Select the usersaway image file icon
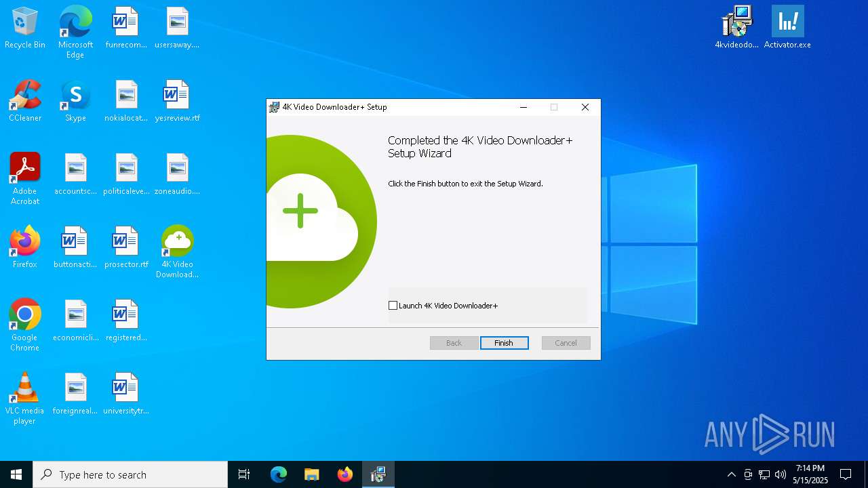 click(x=177, y=28)
